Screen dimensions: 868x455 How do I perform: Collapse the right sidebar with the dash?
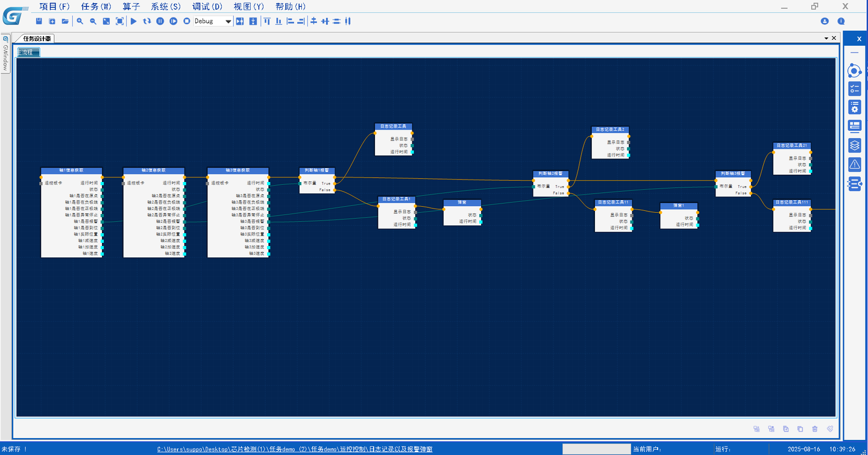(854, 53)
